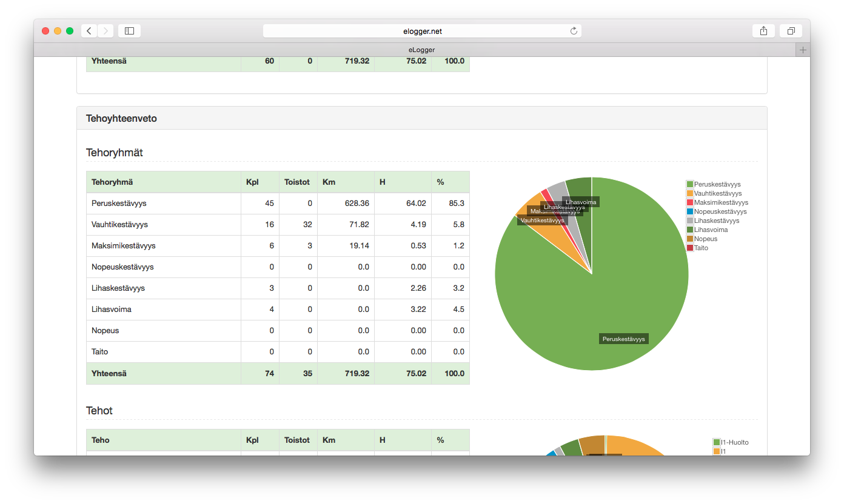844x504 pixels.
Task: Select the Nopeuskestävyys table row label
Action: [122, 267]
